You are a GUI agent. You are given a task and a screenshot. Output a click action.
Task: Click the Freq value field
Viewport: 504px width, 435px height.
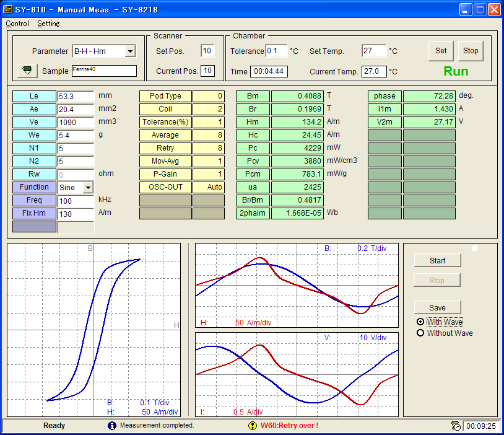click(x=75, y=201)
